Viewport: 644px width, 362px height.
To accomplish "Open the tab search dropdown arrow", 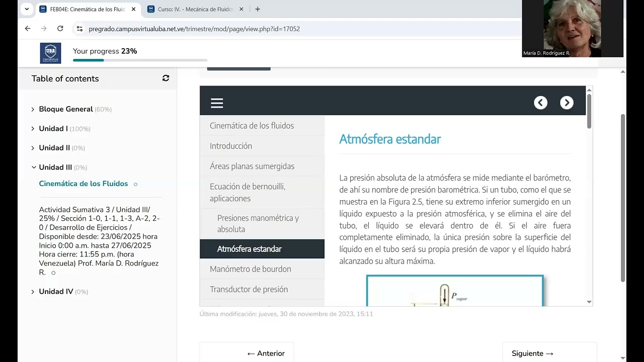I will (27, 9).
